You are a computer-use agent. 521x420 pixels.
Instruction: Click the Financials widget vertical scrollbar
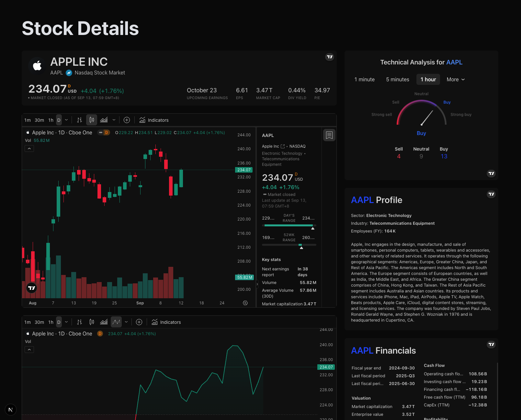coord(497,391)
